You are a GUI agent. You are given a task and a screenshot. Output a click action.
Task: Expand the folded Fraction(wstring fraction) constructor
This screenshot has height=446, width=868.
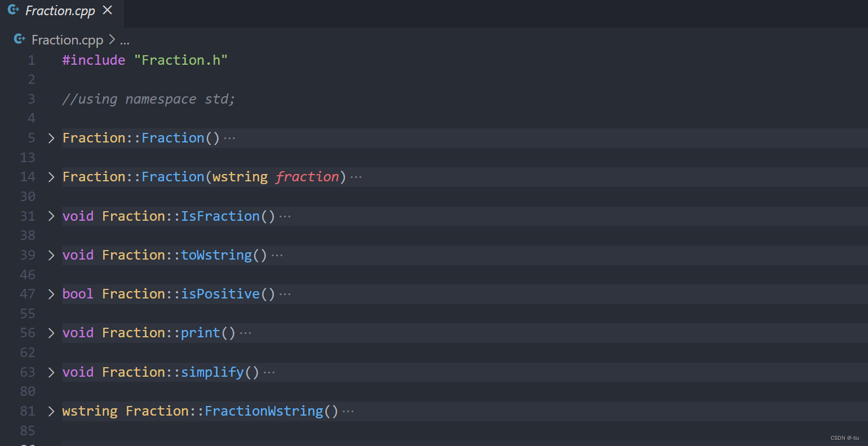click(51, 177)
